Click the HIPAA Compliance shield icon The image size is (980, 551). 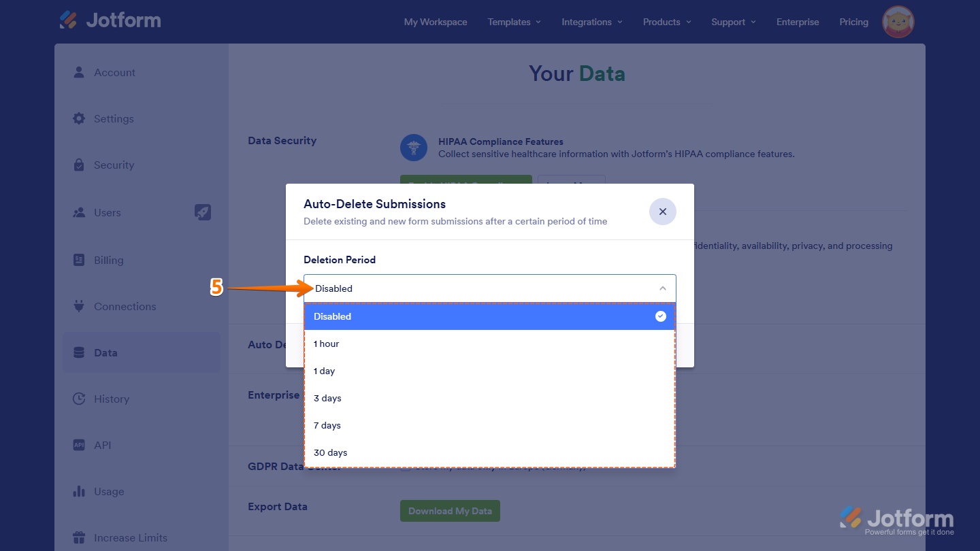(414, 148)
